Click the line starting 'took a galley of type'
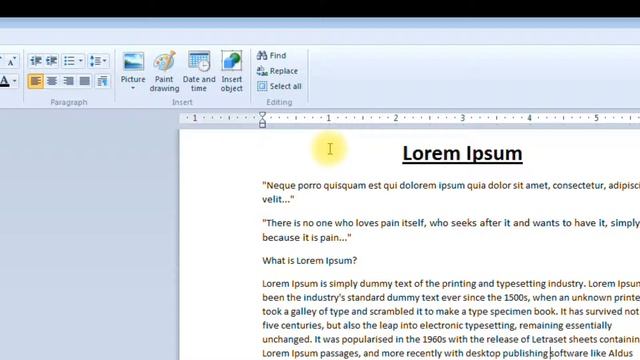This screenshot has width=640, height=360. tap(451, 311)
